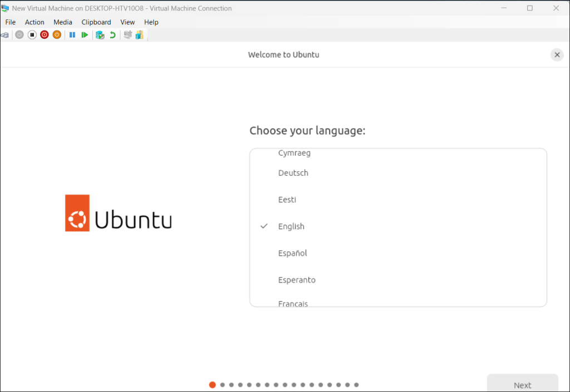This screenshot has width=570, height=392.
Task: Open the share resources toolbar icon
Action: click(140, 35)
